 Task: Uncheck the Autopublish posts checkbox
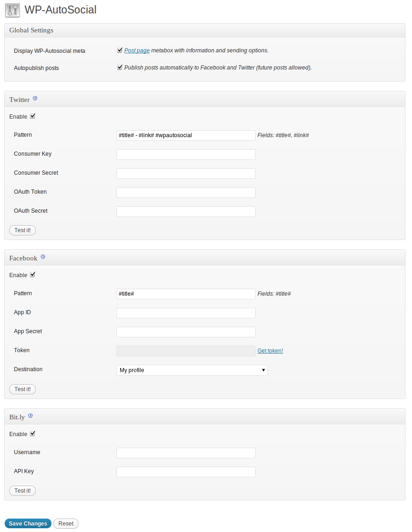pos(120,67)
